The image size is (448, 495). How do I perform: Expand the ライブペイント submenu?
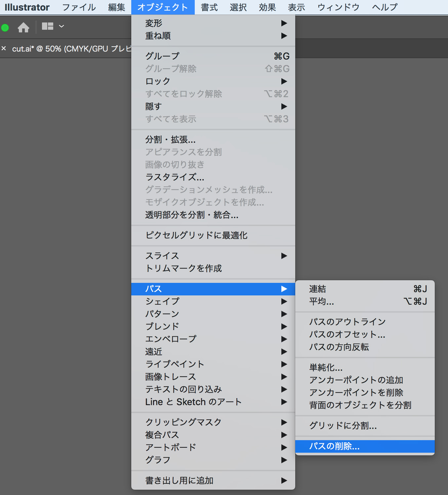coord(213,364)
